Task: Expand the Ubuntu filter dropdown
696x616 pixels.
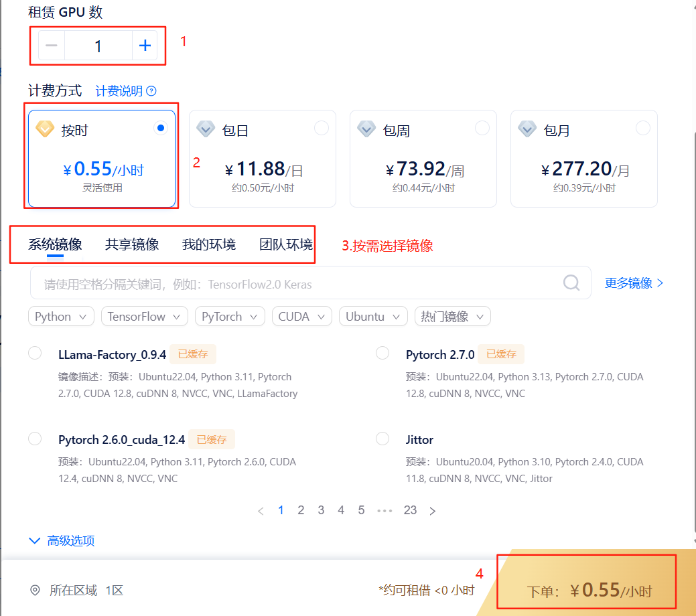Action: click(373, 317)
